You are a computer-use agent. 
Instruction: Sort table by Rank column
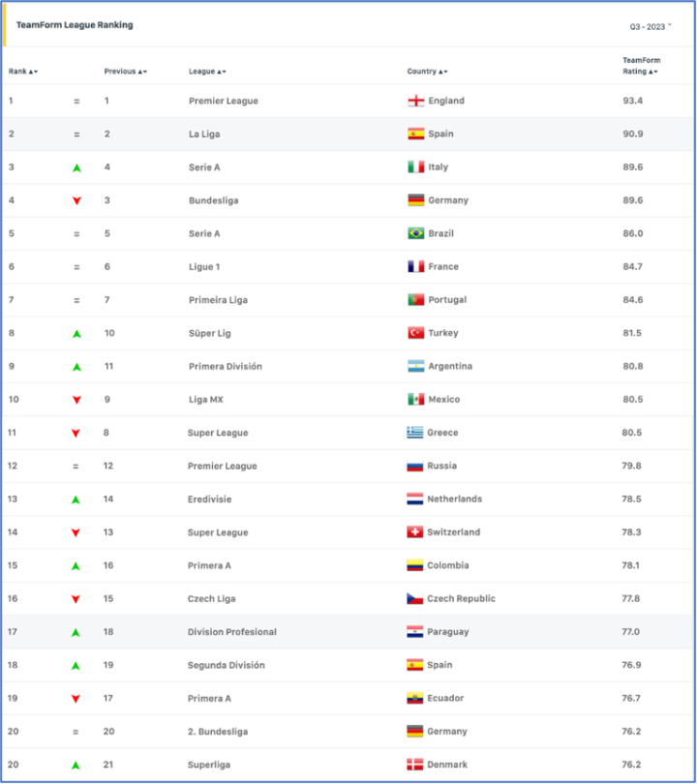(22, 72)
